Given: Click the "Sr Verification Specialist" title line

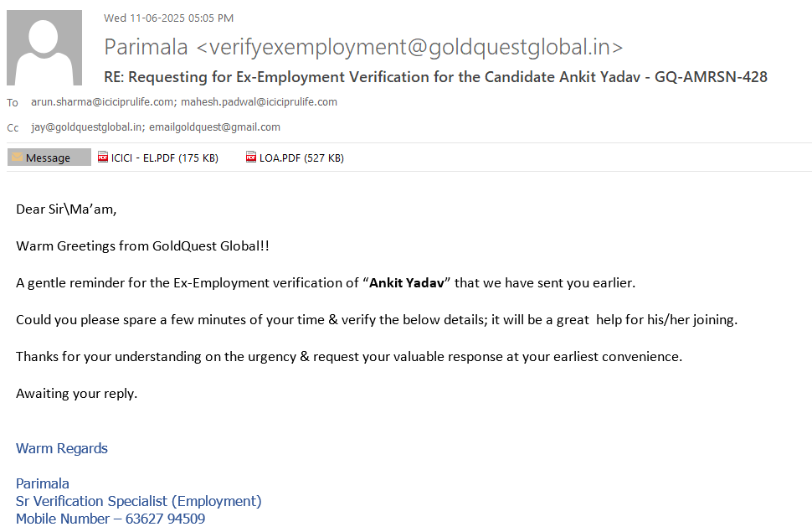Looking at the screenshot, I should pyautogui.click(x=138, y=501).
